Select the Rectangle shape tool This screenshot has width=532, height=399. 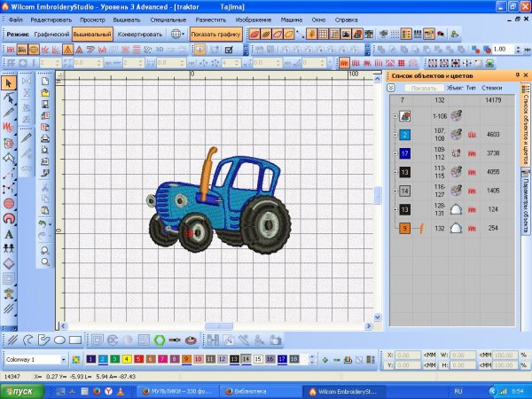pyautogui.click(x=75, y=340)
